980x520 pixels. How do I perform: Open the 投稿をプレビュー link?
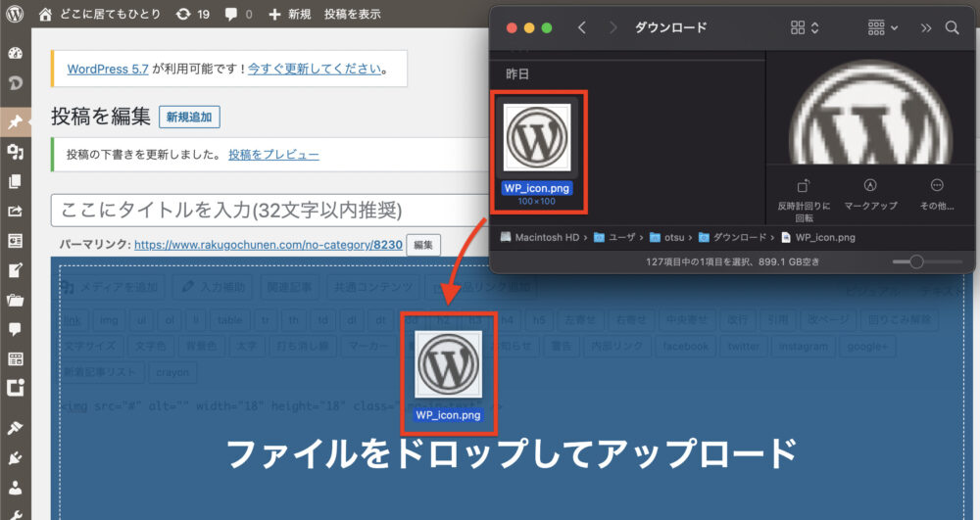tap(273, 154)
